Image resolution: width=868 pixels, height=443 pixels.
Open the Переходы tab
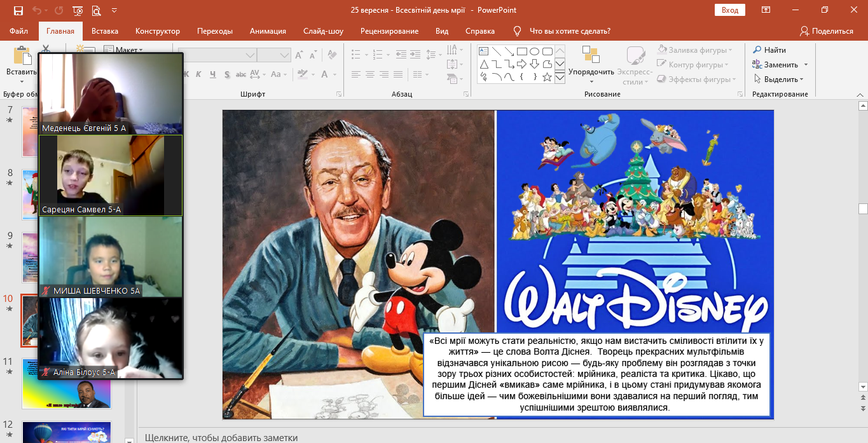point(215,31)
